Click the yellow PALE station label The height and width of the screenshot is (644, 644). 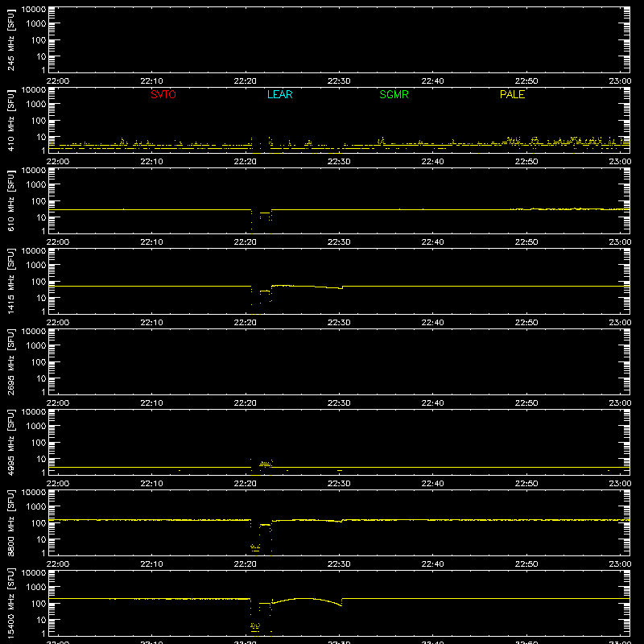coord(512,94)
